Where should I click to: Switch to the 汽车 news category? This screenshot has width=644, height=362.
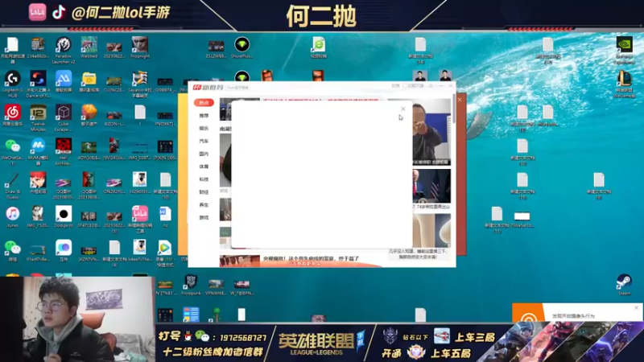[204, 141]
